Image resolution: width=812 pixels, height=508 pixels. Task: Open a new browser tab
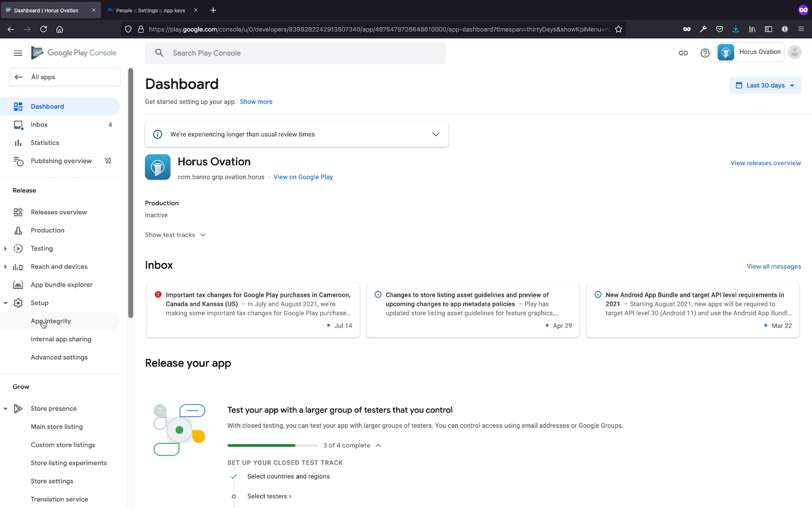(x=213, y=10)
